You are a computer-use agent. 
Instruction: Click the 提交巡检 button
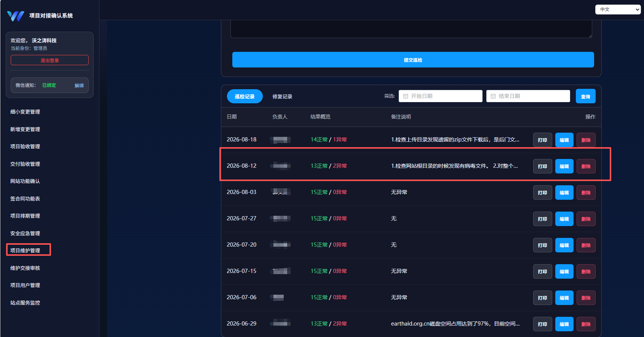(413, 60)
